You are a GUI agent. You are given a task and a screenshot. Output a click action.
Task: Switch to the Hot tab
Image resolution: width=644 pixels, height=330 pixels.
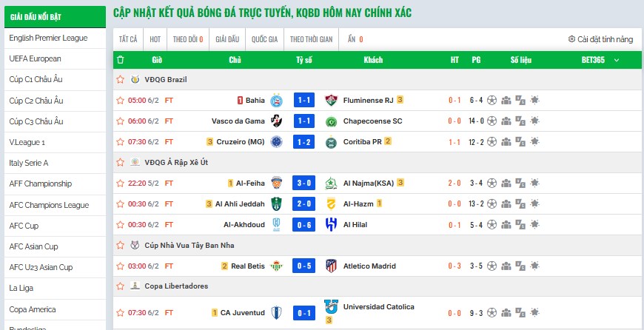(x=155, y=39)
